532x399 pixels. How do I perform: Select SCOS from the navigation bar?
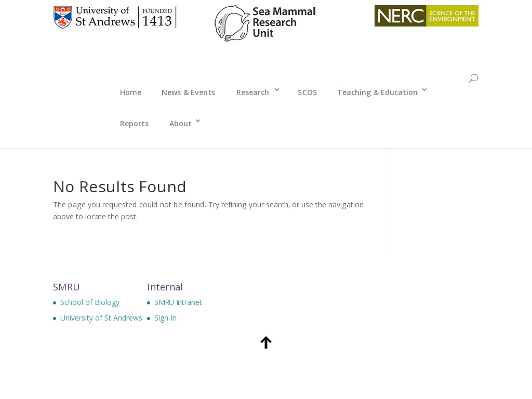308,92
